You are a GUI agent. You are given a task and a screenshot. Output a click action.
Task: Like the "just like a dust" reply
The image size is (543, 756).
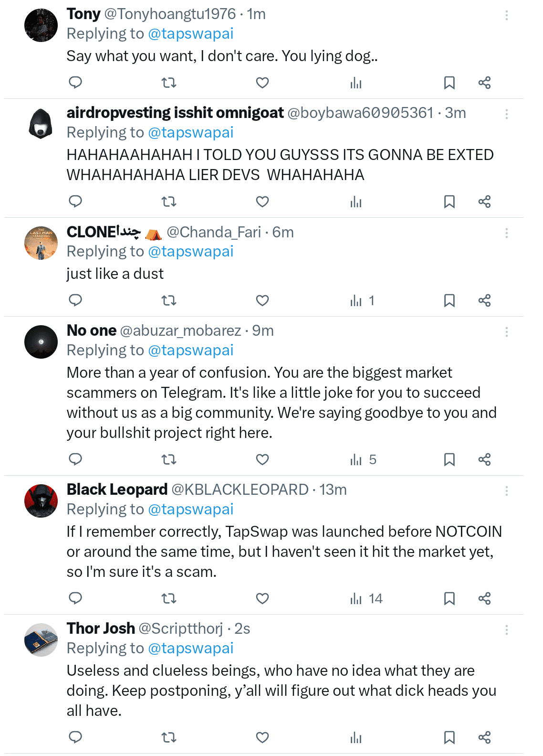(x=262, y=300)
